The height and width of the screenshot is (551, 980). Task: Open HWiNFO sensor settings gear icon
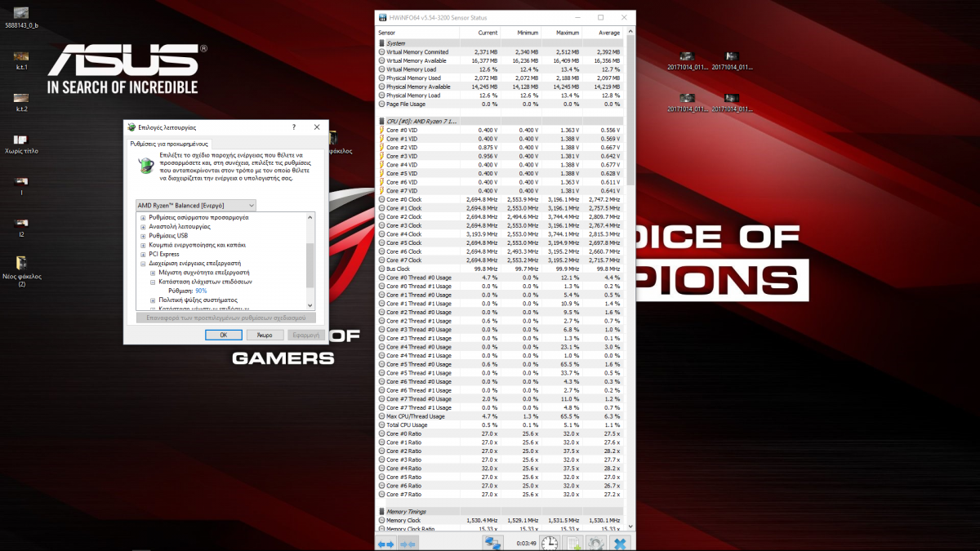pos(597,543)
